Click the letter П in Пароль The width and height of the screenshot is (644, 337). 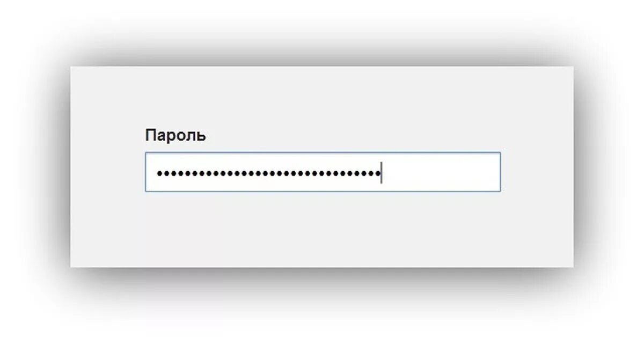click(x=151, y=136)
